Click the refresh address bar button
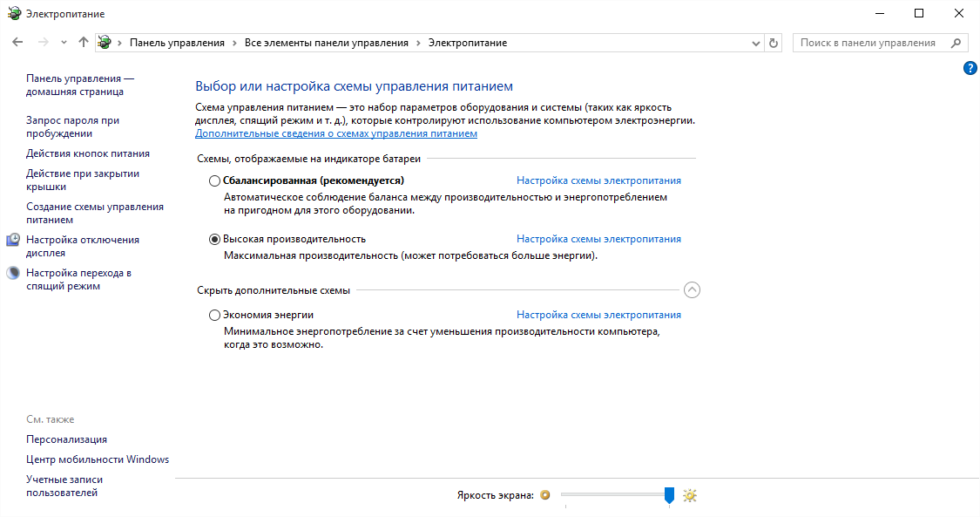The width and height of the screenshot is (980, 517). pos(774,43)
